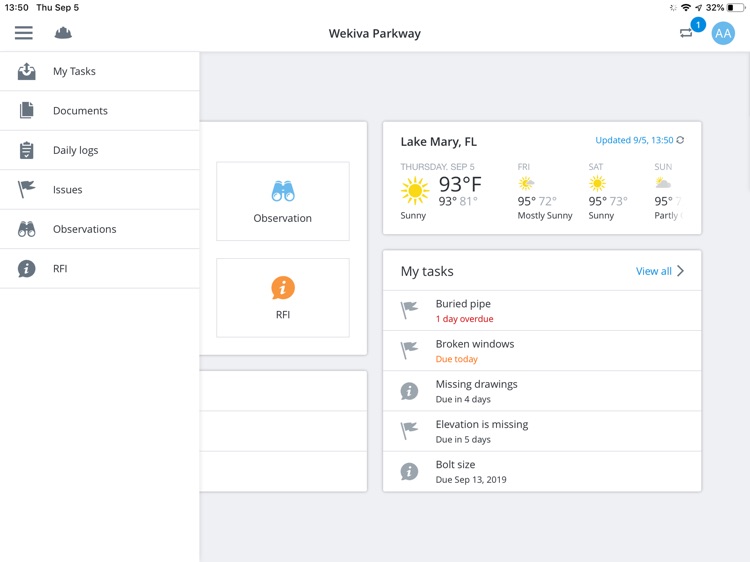Open the hamburger menu icon
Viewport: 750px width, 562px height.
coord(23,33)
